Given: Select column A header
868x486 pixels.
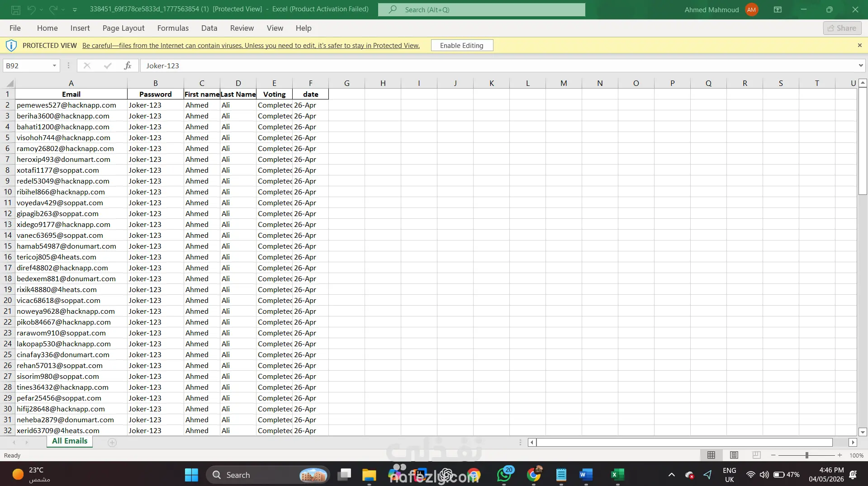Looking at the screenshot, I should pyautogui.click(x=71, y=83).
